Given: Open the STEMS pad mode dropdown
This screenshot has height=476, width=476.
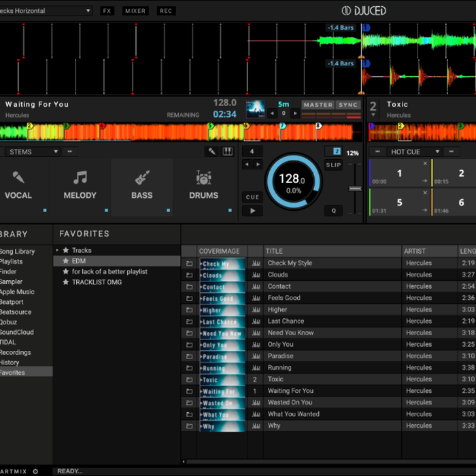Looking at the screenshot, I should pyautogui.click(x=32, y=152).
